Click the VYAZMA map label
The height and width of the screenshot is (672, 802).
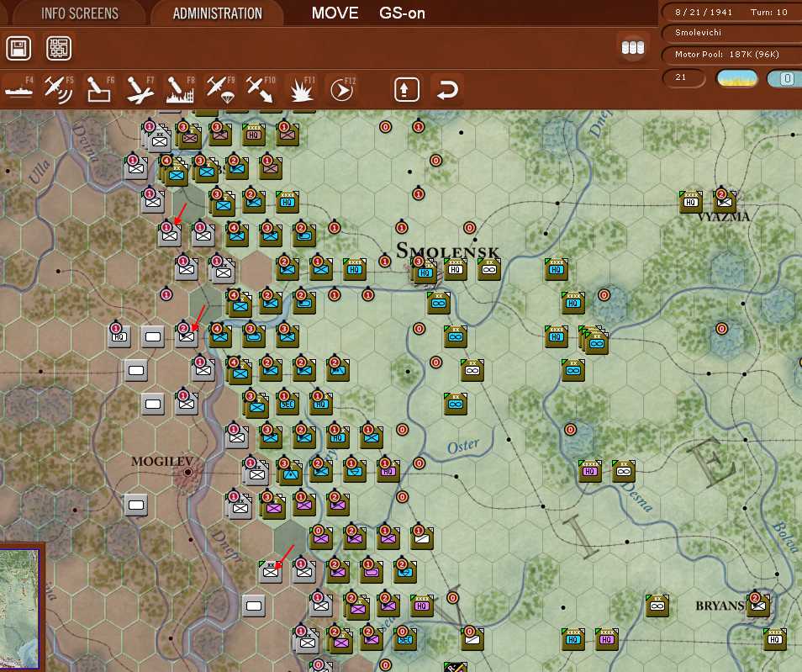(724, 216)
